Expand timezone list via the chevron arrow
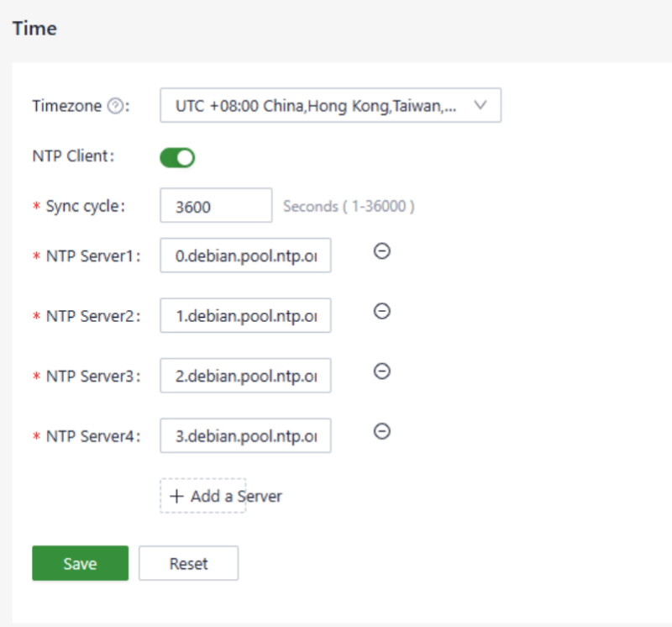 point(480,105)
